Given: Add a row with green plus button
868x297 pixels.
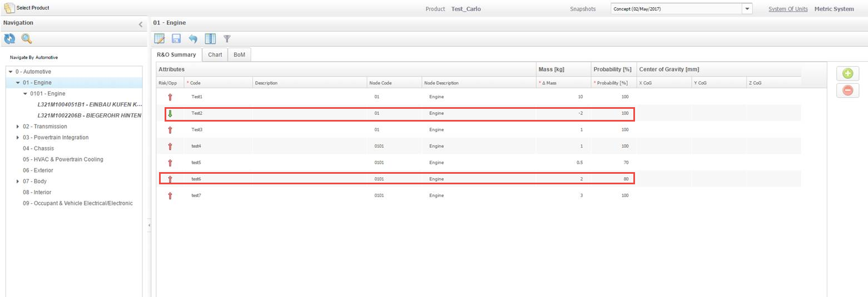Looking at the screenshot, I should pyautogui.click(x=847, y=73).
